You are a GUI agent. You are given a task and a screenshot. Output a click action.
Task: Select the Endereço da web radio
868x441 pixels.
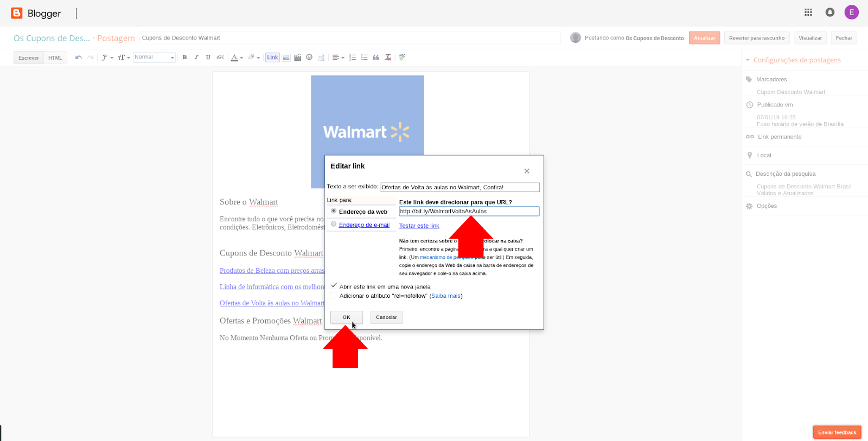[334, 211]
